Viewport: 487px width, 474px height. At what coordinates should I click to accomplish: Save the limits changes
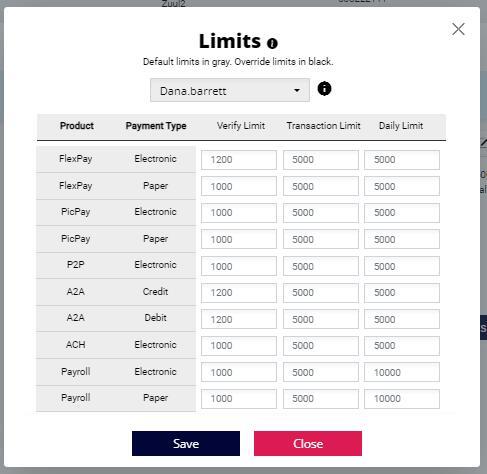[x=186, y=443]
